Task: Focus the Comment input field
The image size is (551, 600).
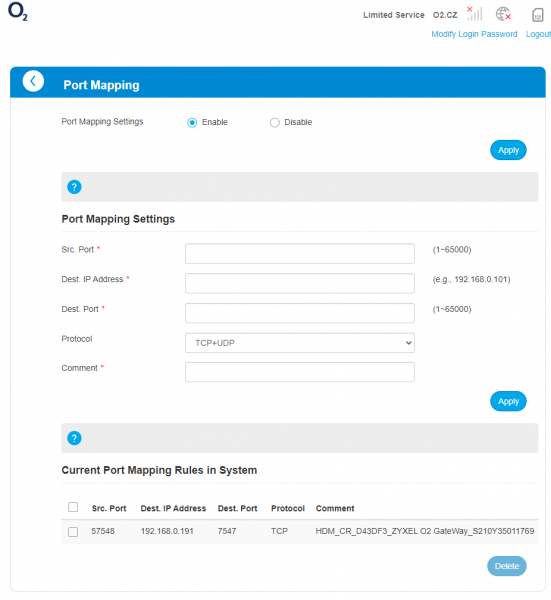Action: pos(300,372)
